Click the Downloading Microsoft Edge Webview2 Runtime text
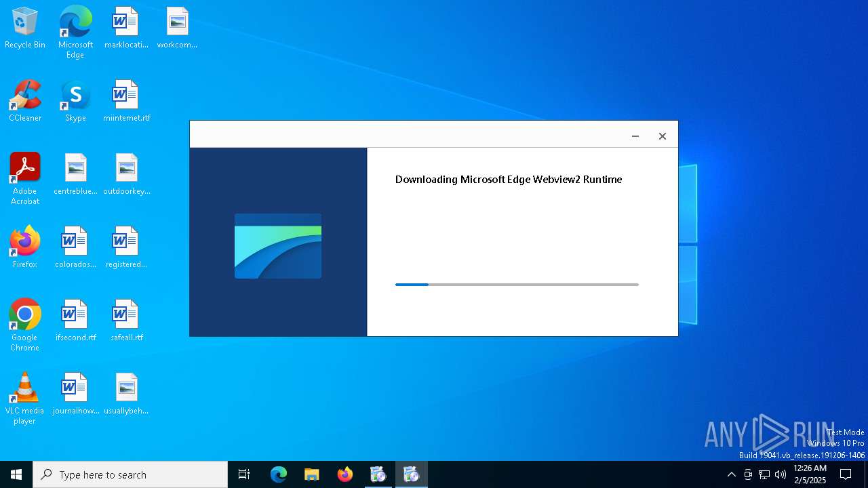The height and width of the screenshot is (488, 868). 509,180
